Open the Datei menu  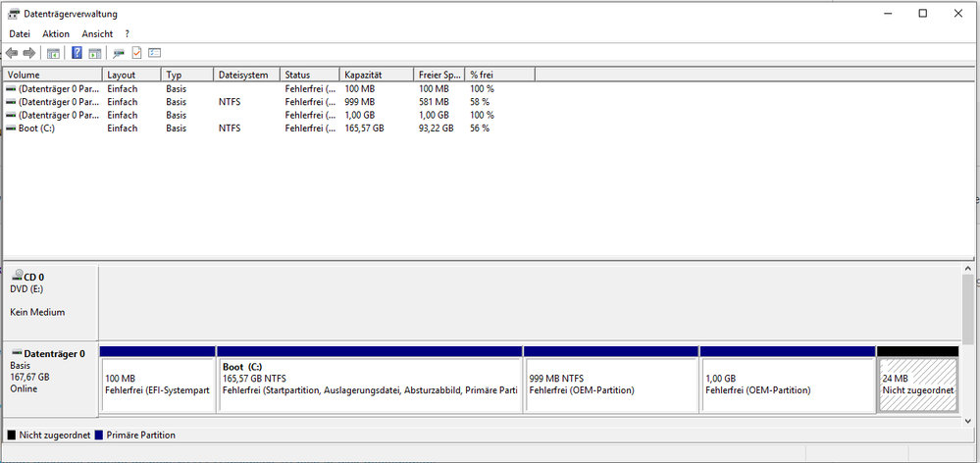pos(20,33)
